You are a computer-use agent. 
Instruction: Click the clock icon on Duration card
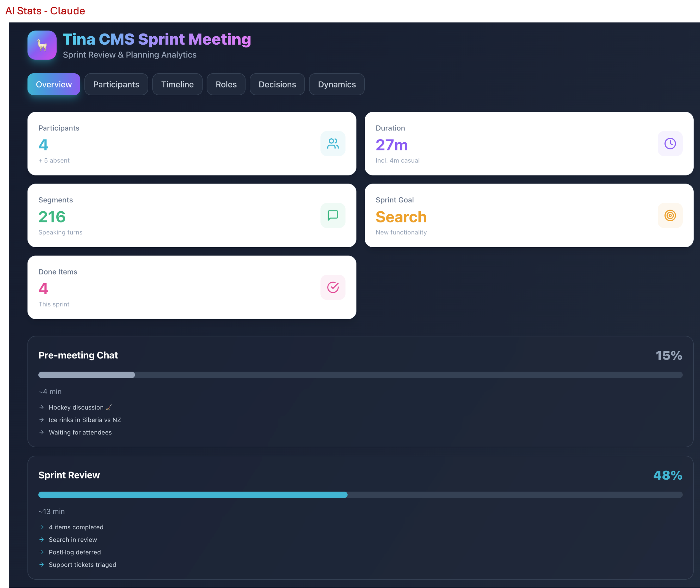[670, 144]
